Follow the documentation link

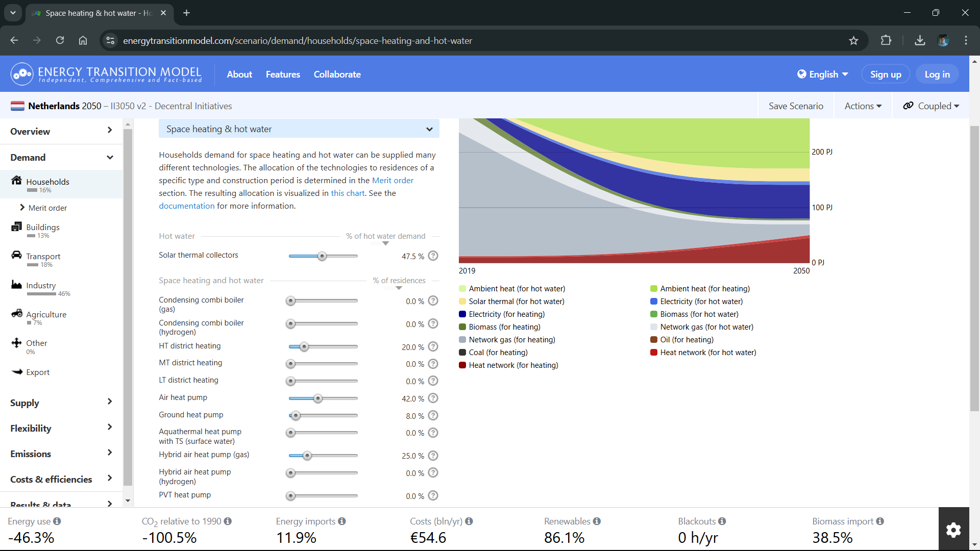[187, 206]
